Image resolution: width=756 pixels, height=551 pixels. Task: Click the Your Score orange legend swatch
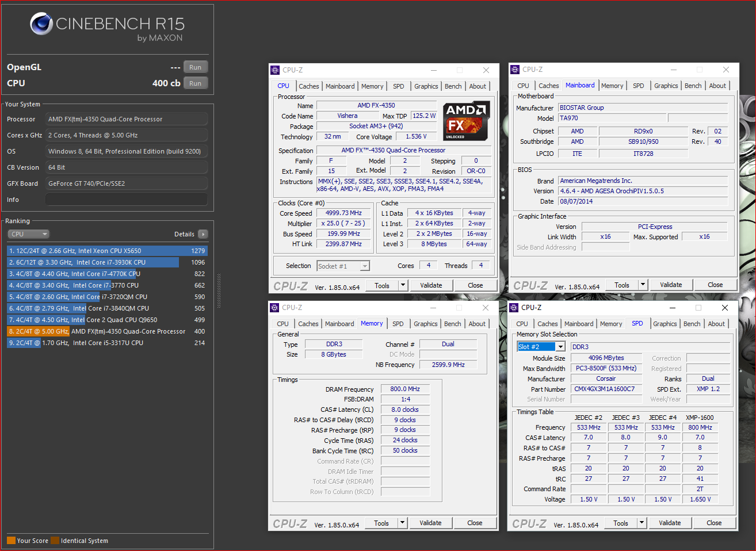(x=11, y=541)
